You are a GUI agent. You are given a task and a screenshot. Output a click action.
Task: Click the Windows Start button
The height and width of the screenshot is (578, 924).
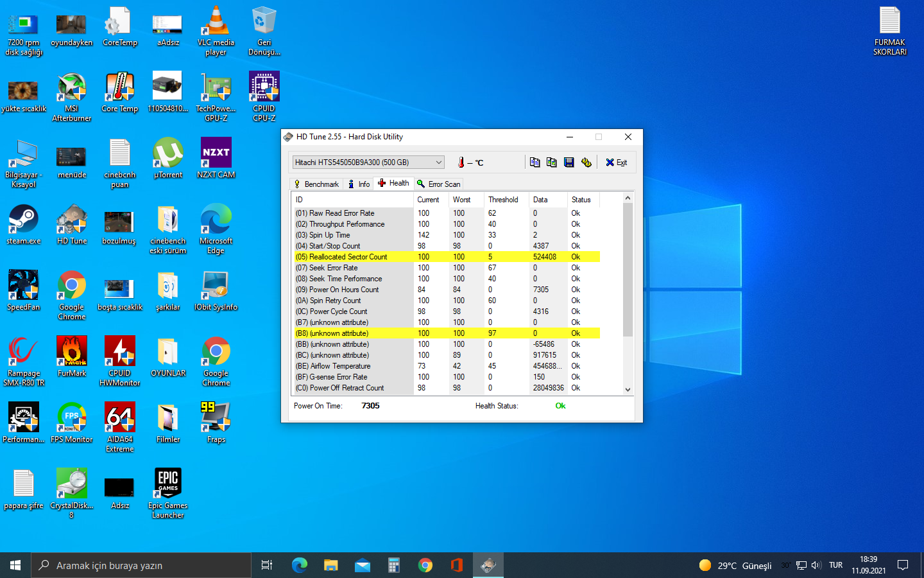click(x=15, y=565)
